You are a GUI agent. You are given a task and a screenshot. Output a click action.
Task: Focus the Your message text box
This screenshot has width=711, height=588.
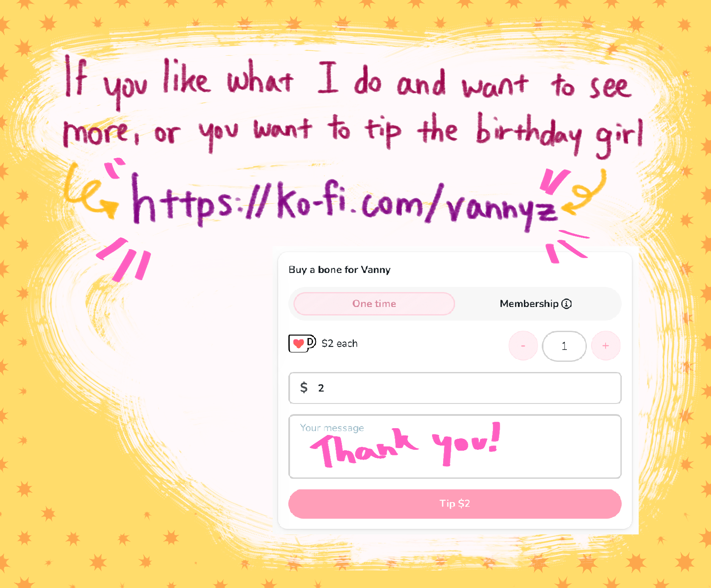[455, 446]
